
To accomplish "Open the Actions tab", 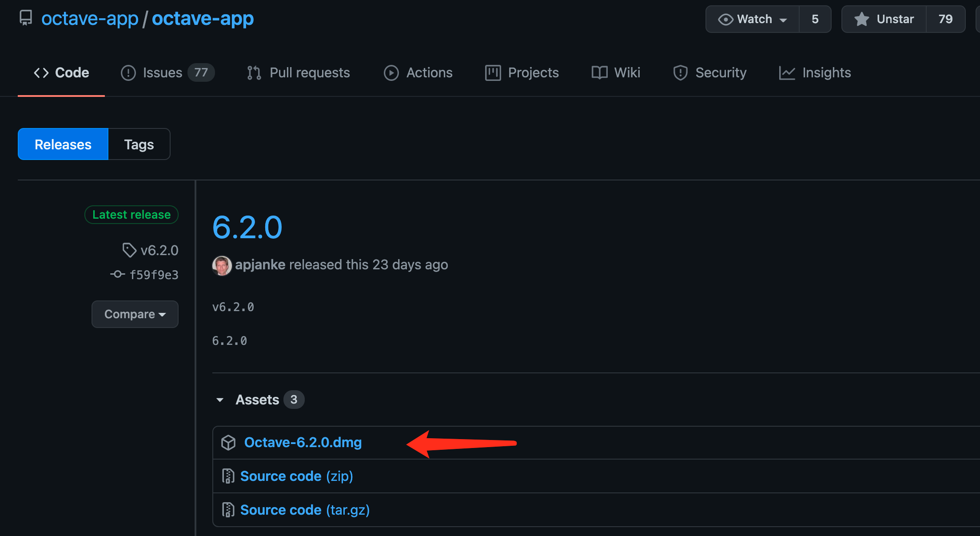I will [x=418, y=73].
